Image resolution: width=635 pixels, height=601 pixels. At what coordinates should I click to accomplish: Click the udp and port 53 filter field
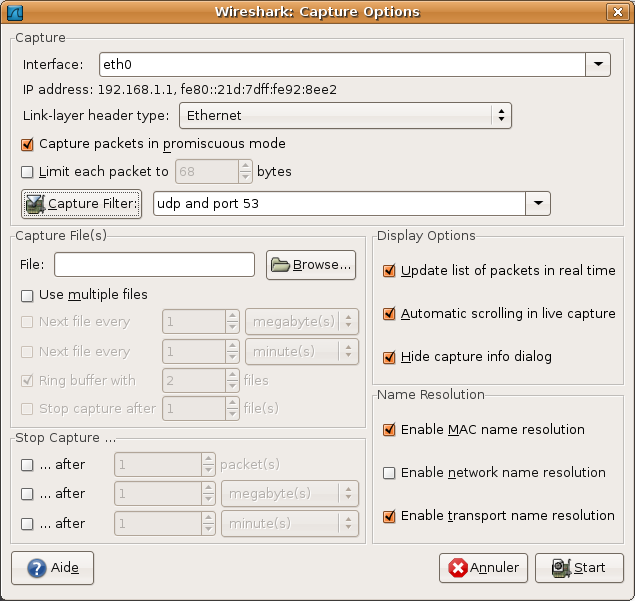pos(339,203)
